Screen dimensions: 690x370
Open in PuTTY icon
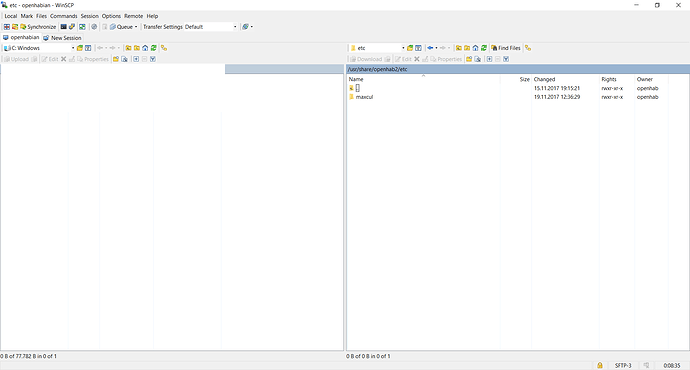pos(72,27)
